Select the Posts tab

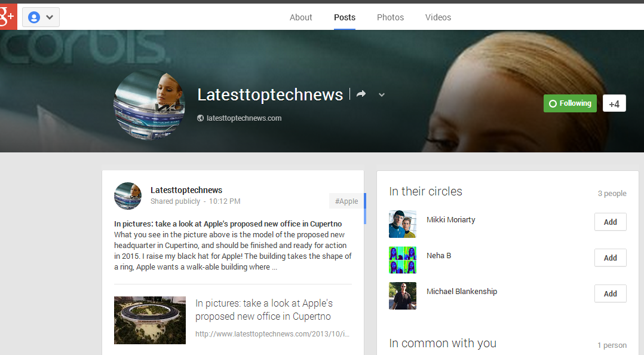click(x=345, y=17)
